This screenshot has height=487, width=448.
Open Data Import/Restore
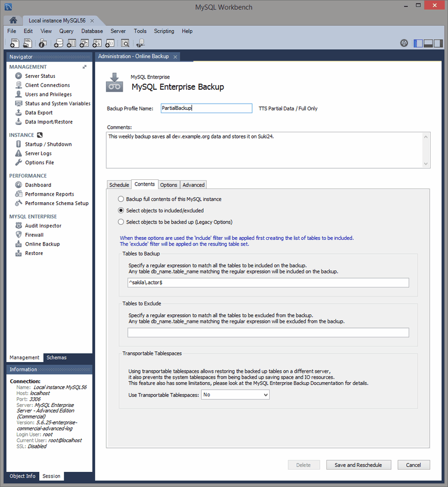point(49,122)
